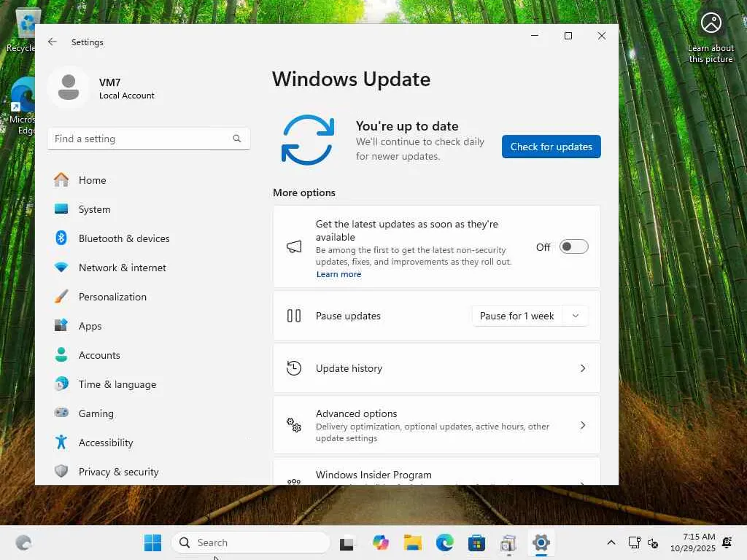747x560 pixels.
Task: Click the network tray icon
Action: 634,542
